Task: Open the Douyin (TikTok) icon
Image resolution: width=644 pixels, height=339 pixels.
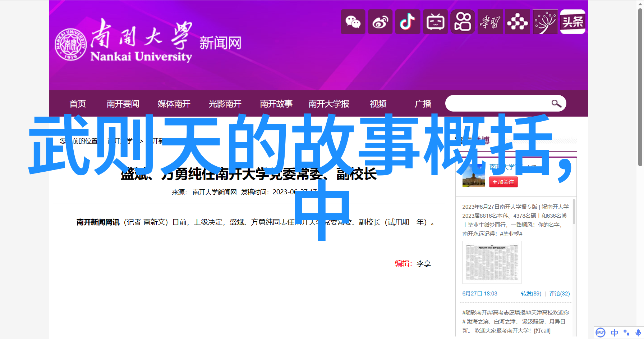Action: coord(408,22)
